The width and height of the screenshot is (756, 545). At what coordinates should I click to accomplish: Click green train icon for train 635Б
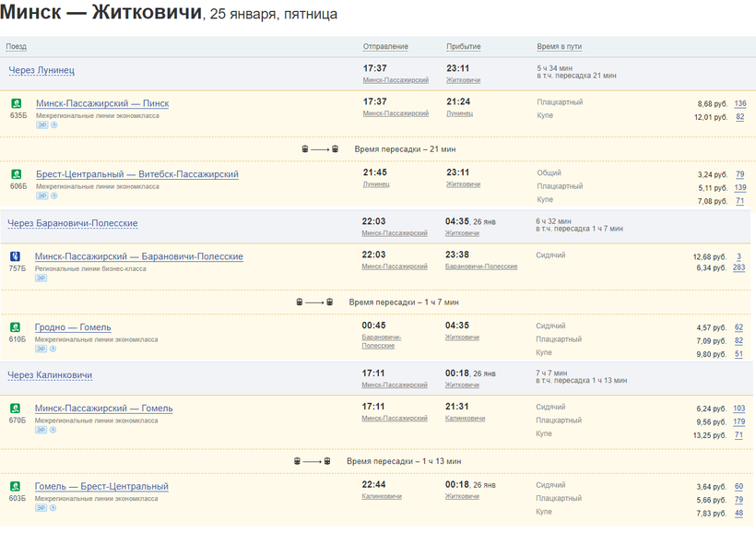point(16,104)
